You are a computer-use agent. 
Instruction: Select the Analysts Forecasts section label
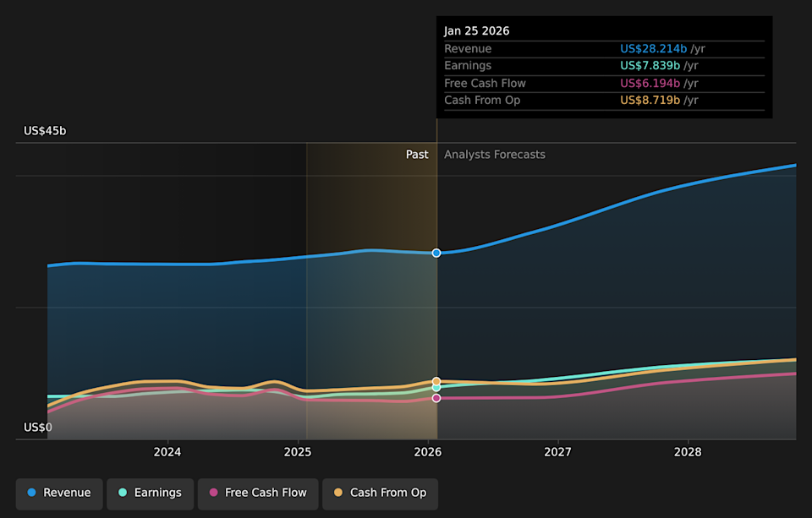(494, 155)
